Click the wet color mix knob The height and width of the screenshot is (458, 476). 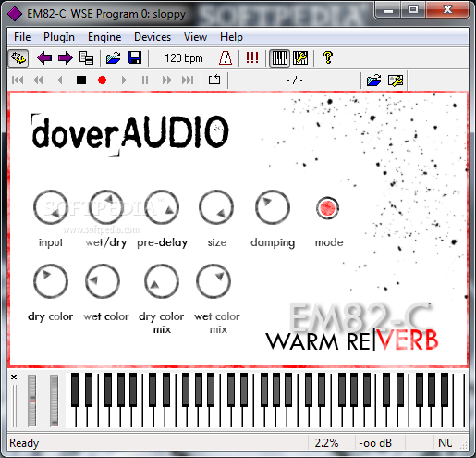214,281
